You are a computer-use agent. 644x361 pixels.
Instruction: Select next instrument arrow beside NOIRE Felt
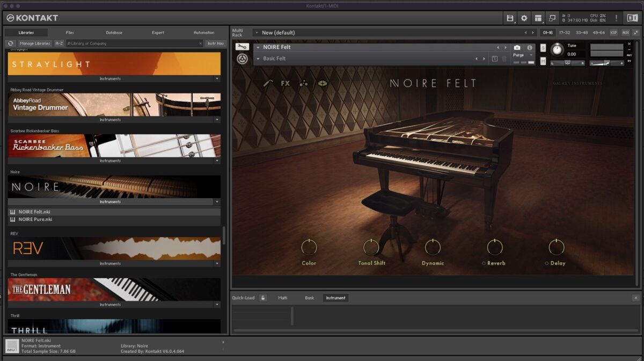click(505, 47)
